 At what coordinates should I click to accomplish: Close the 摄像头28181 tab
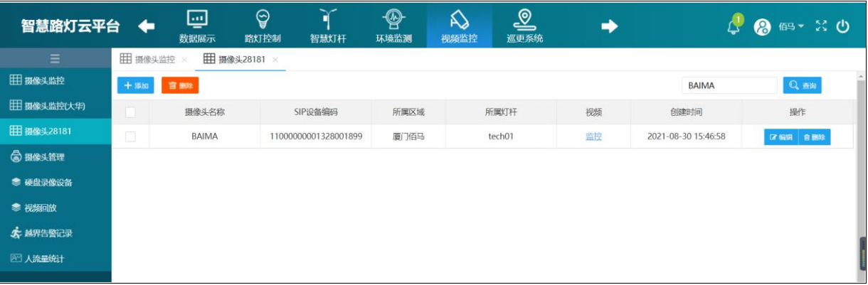coord(275,60)
